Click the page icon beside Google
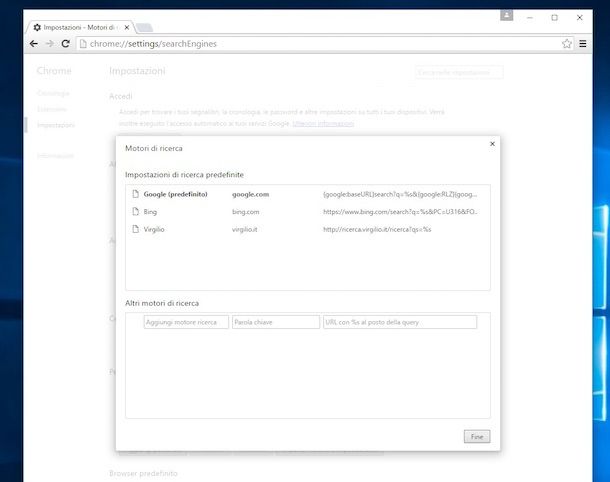The height and width of the screenshot is (482, 610). pyautogui.click(x=135, y=194)
